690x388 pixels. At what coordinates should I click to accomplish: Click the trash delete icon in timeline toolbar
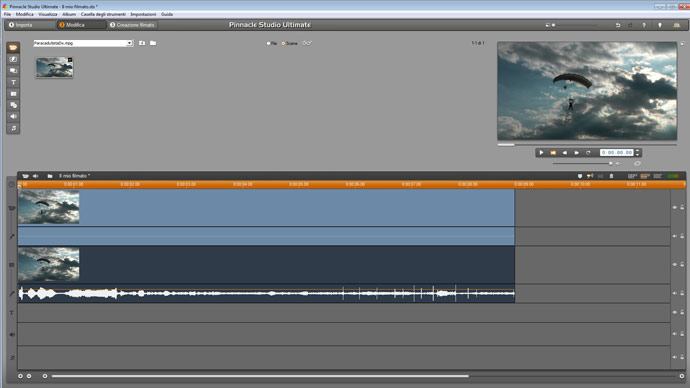611,176
